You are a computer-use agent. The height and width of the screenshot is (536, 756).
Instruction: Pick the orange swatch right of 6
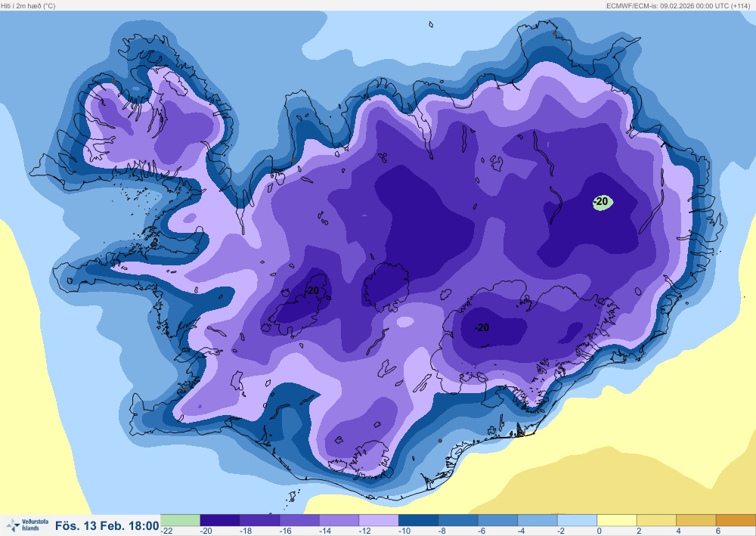[736, 520]
